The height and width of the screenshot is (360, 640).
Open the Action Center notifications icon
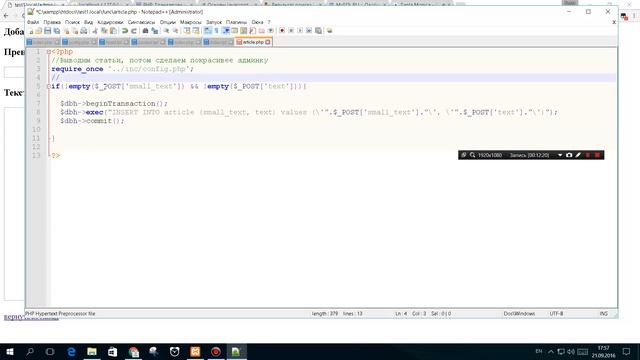[x=627, y=351]
